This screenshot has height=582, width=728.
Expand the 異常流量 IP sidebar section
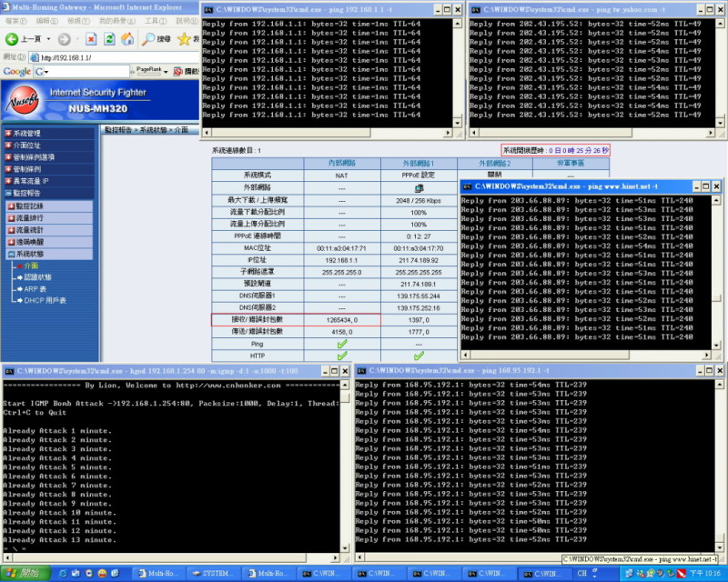tap(8, 181)
